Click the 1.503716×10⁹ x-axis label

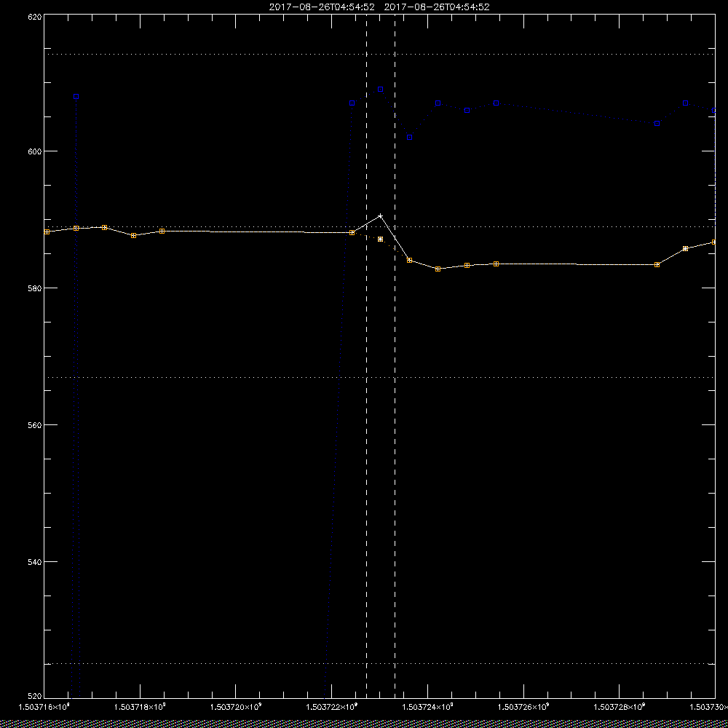point(44,707)
